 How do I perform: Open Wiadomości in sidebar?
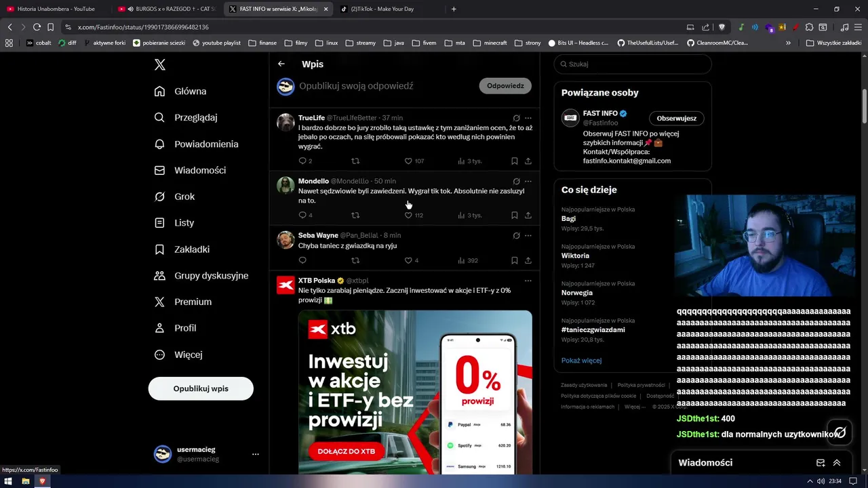point(191,170)
